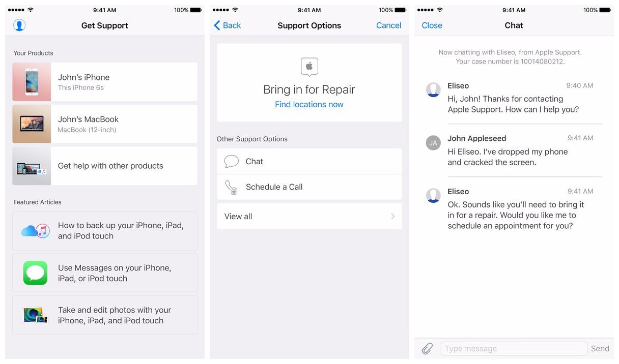Tap the iCloud and iTunes backup article icon
The width and height of the screenshot is (619, 364).
pos(35,231)
